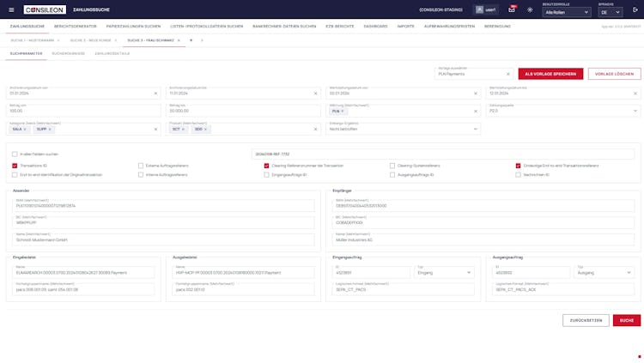Open Listen-/Protokolldateien suchen tab
Viewport: 644px width, 363px height.
[x=207, y=27]
